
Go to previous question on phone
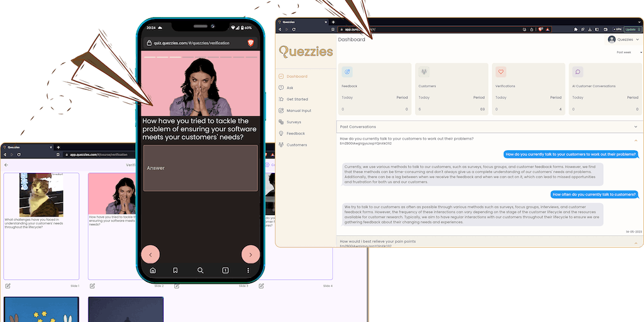pyautogui.click(x=150, y=255)
